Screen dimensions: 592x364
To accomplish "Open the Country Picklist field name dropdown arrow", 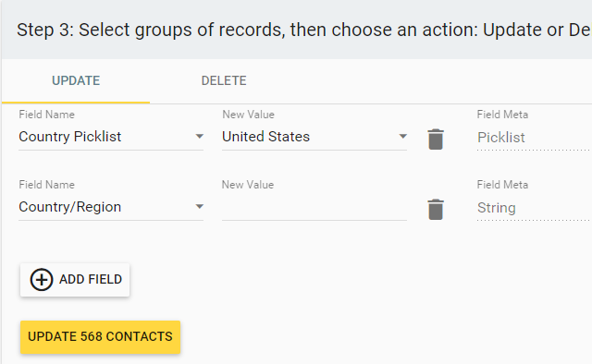I will (x=200, y=137).
